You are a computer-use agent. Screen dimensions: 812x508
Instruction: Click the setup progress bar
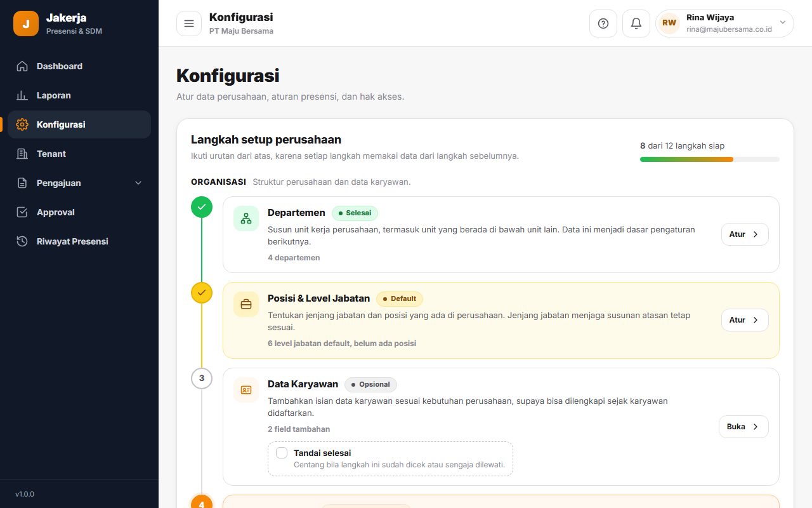[710, 159]
